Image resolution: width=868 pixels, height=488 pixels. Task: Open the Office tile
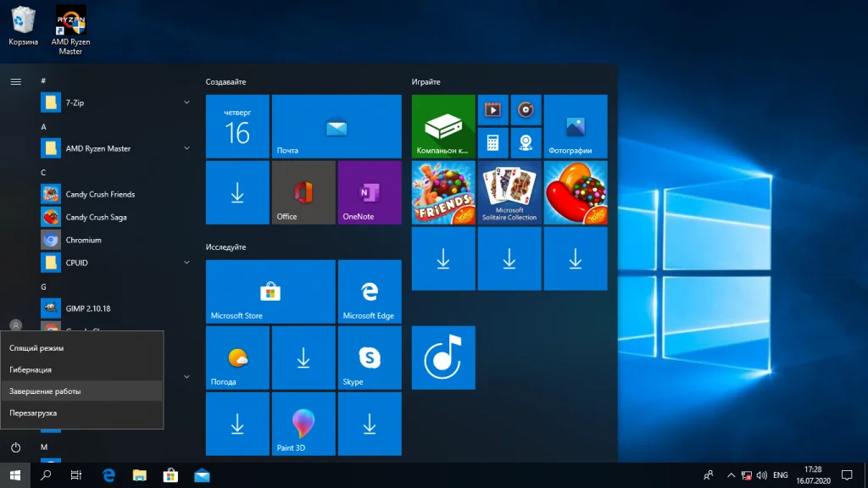tap(303, 192)
